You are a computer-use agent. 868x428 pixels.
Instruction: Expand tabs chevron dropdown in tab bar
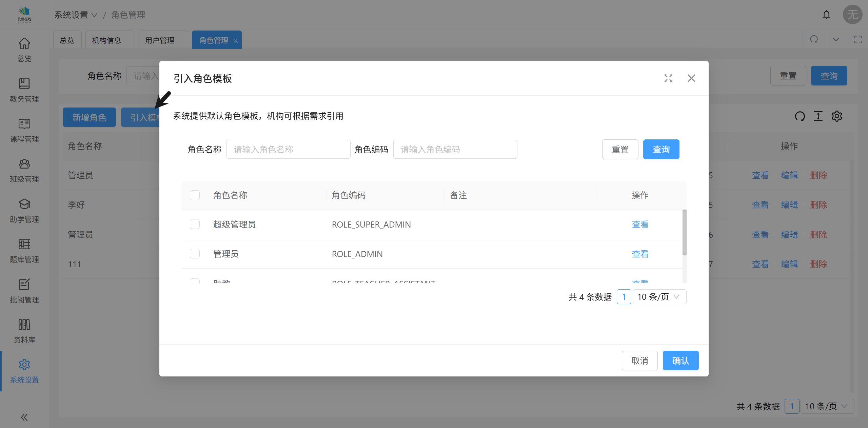pyautogui.click(x=836, y=40)
